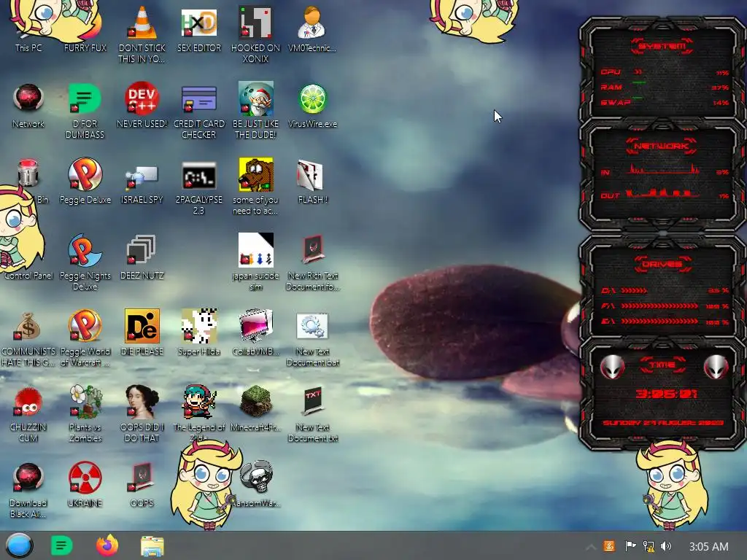The width and height of the screenshot is (747, 560).
Task: Select DEEZ NUTZ stacked windows icon
Action: 142,257
